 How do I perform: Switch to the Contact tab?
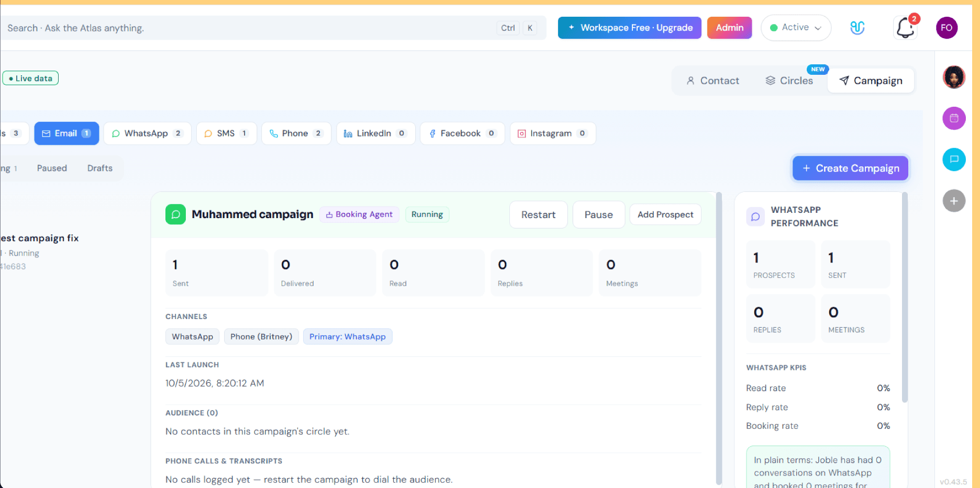(712, 81)
